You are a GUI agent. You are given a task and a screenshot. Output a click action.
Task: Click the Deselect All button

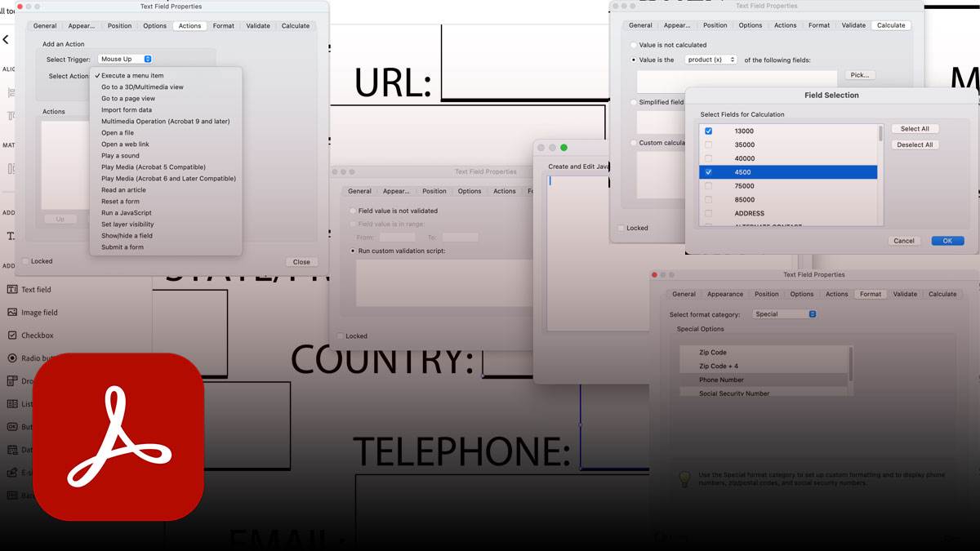click(x=915, y=144)
